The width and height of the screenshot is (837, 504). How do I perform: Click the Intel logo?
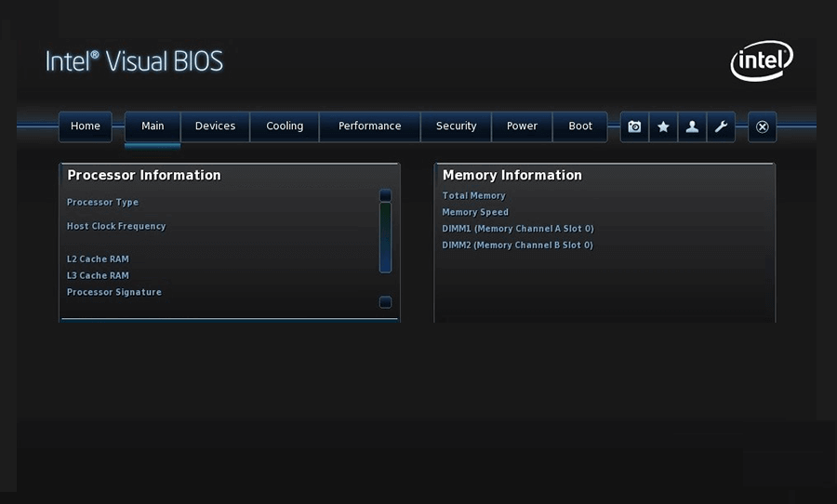762,60
